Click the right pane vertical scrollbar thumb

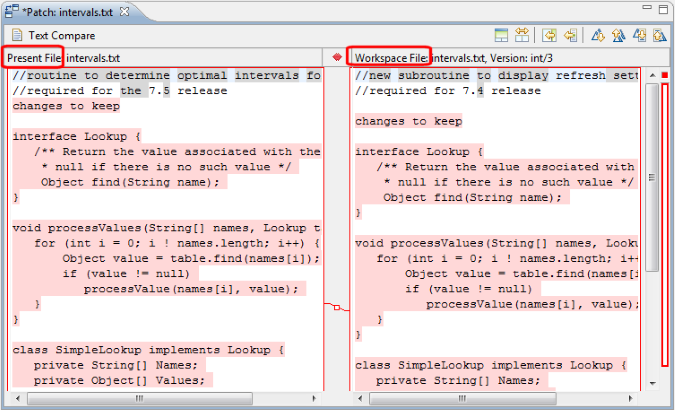coord(651,180)
